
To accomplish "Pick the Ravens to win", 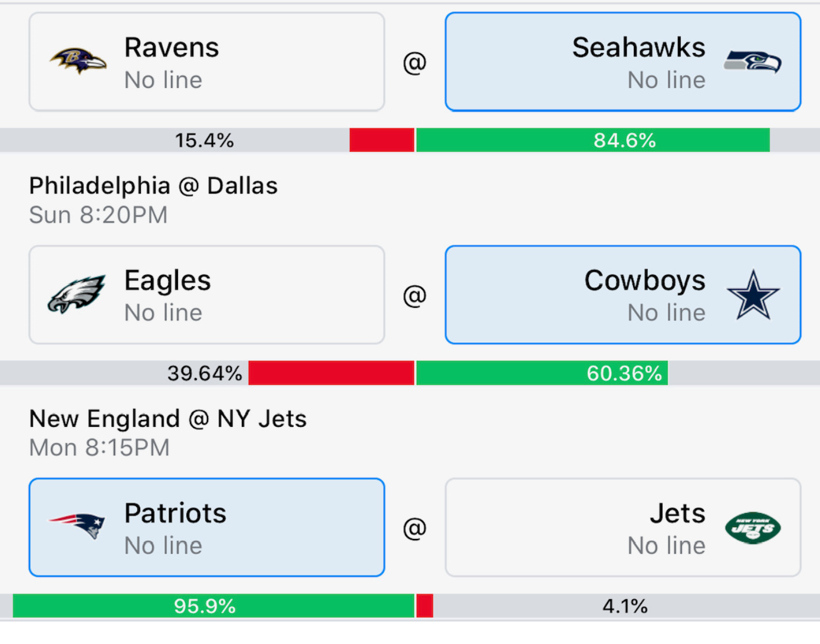I will click(207, 62).
